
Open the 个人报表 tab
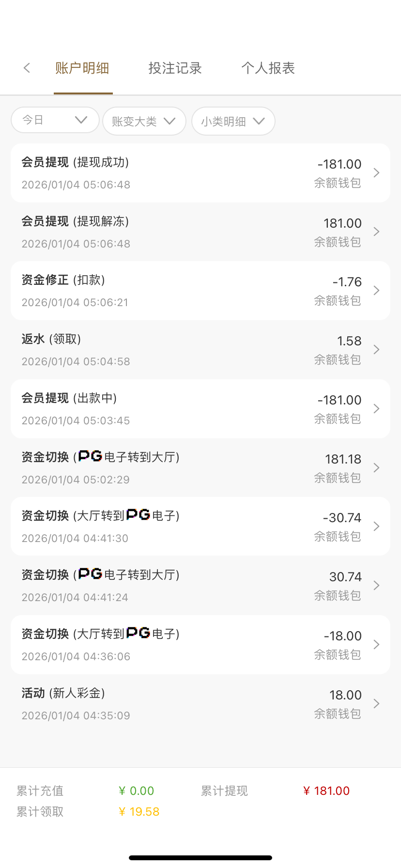coord(268,68)
